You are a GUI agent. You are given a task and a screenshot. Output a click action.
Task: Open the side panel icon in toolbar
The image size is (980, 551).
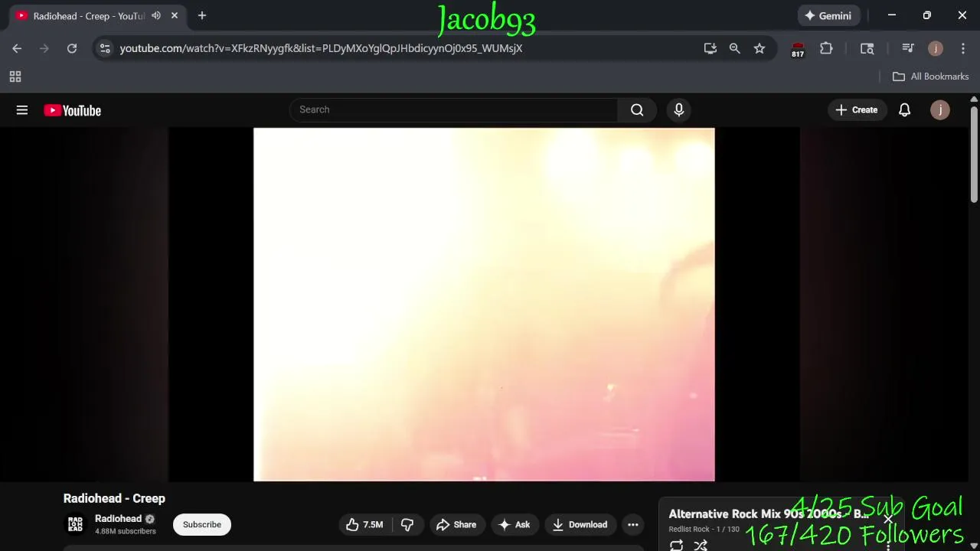click(x=867, y=48)
